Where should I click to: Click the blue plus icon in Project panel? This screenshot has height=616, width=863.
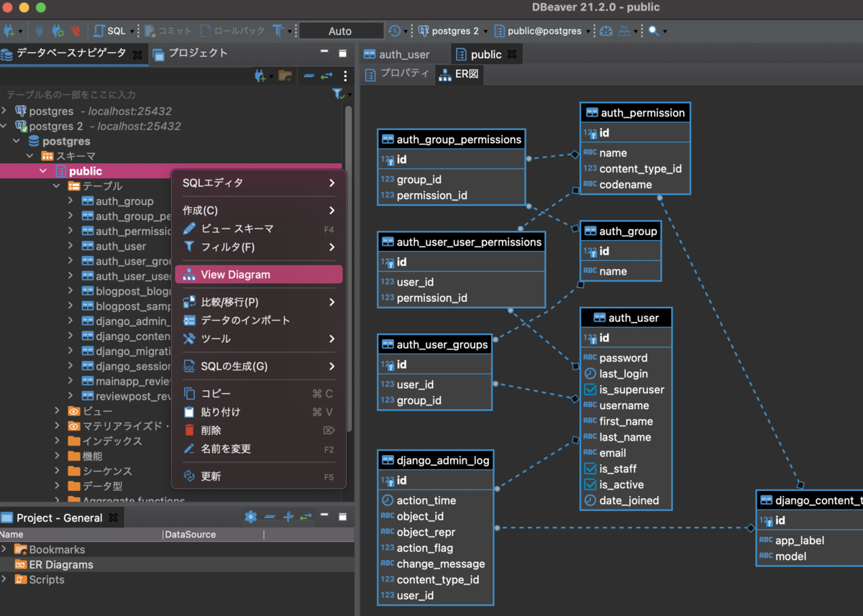pyautogui.click(x=288, y=517)
